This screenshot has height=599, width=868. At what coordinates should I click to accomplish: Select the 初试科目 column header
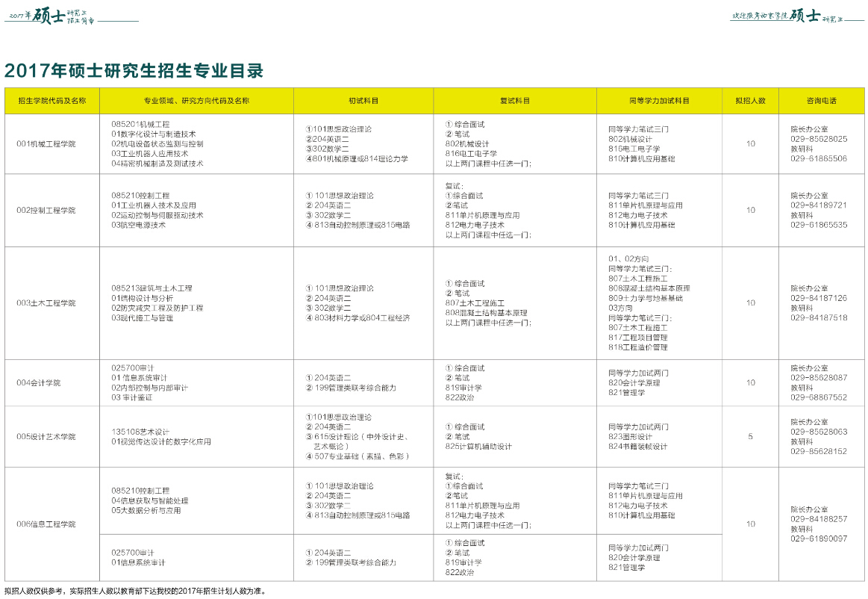click(363, 101)
